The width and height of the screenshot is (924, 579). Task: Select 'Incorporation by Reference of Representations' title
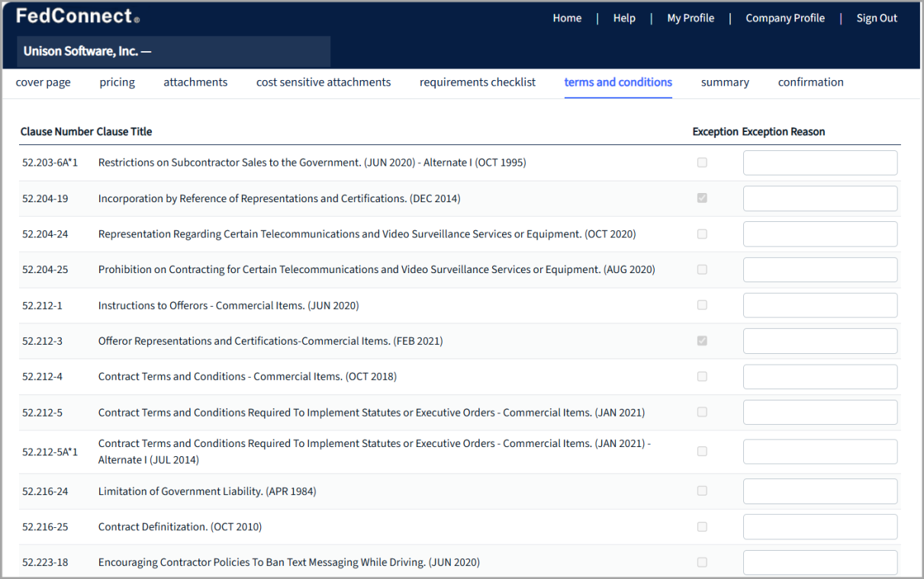coord(279,198)
